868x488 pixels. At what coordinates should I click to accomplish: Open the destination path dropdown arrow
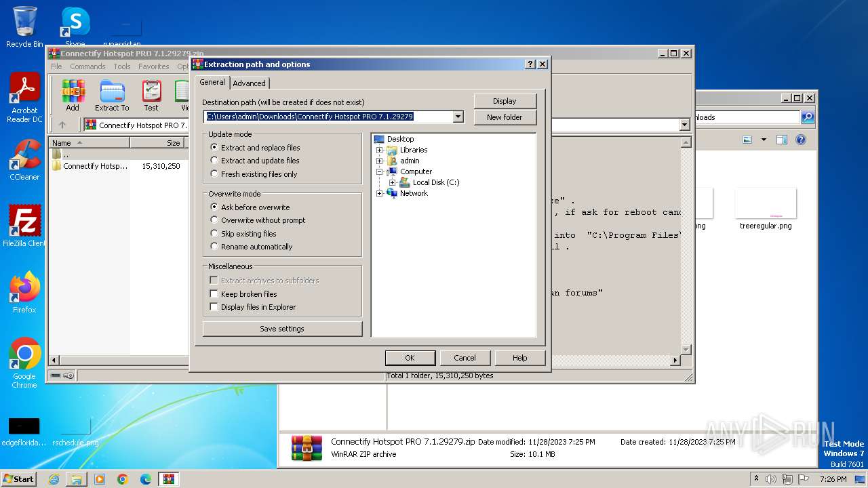pyautogui.click(x=458, y=117)
